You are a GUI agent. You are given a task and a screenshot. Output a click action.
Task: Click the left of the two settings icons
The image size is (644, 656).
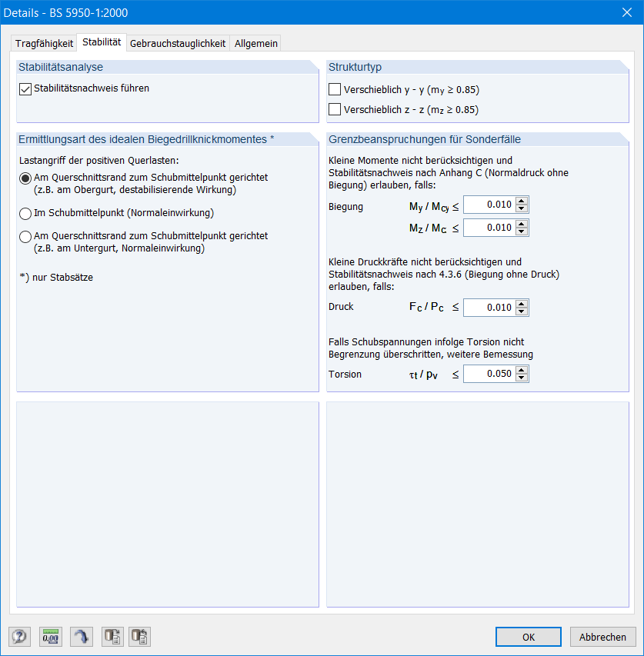click(x=112, y=636)
